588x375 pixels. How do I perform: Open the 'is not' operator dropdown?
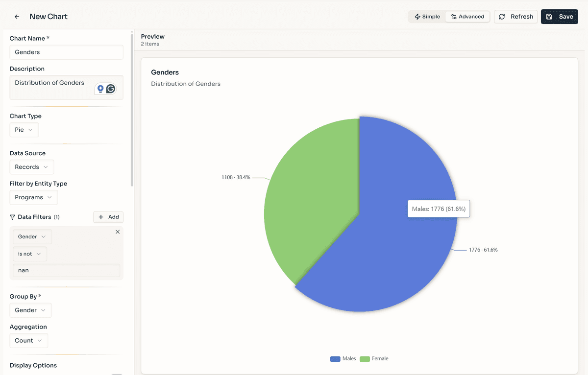[29, 254]
